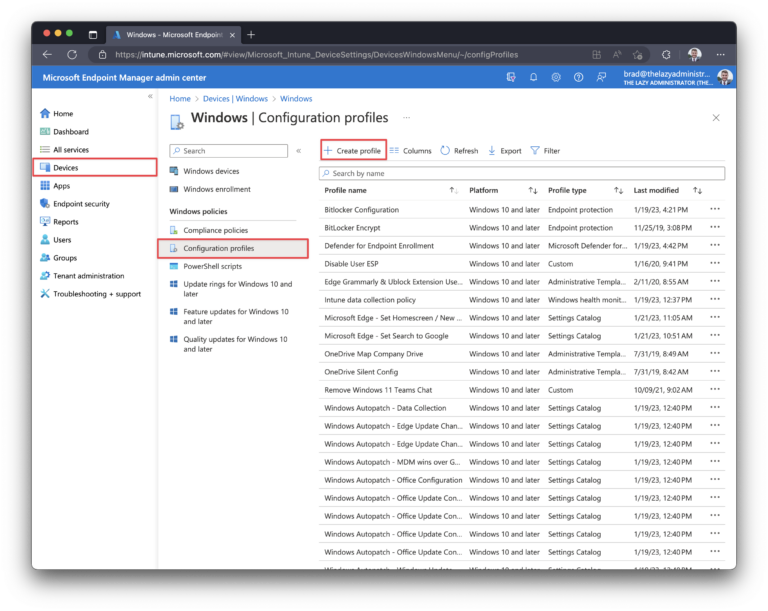Collapse the Windows submenu pane
This screenshot has height=611, width=768.
click(299, 151)
